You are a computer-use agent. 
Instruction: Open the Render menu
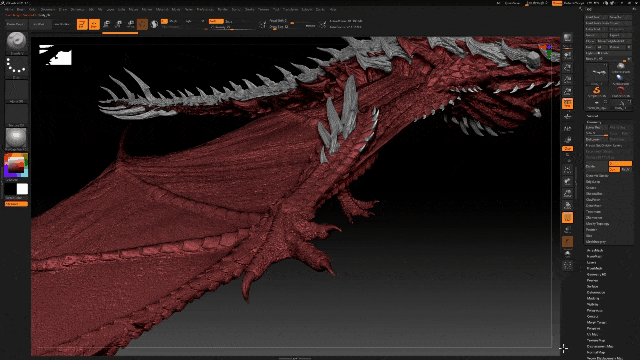click(222, 9)
